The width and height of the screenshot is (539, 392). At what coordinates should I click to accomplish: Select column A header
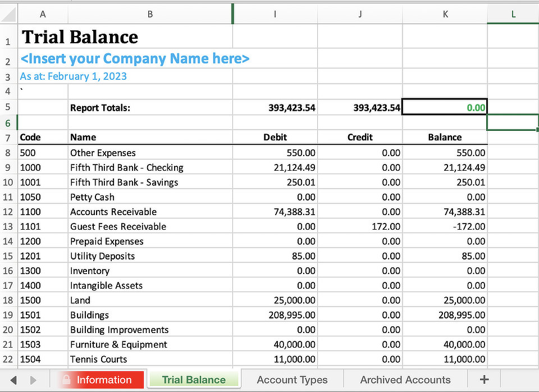click(x=43, y=15)
